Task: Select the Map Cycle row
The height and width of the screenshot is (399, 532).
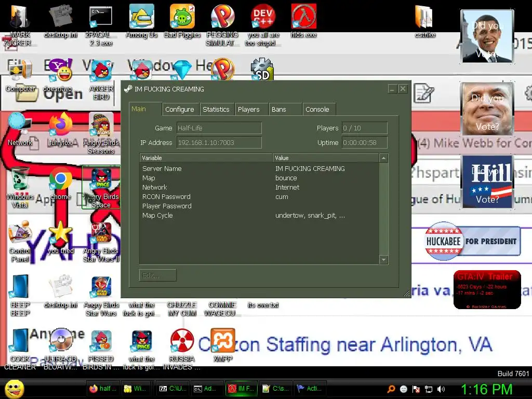Action: coord(260,216)
